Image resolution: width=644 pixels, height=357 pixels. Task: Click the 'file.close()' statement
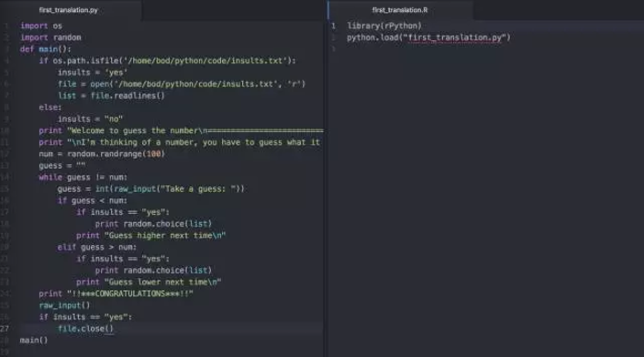(x=85, y=329)
